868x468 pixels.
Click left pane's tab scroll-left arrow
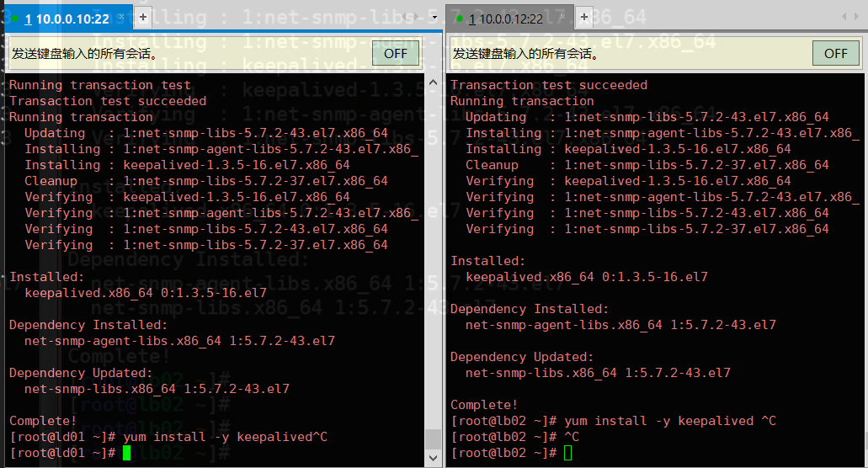(x=405, y=17)
